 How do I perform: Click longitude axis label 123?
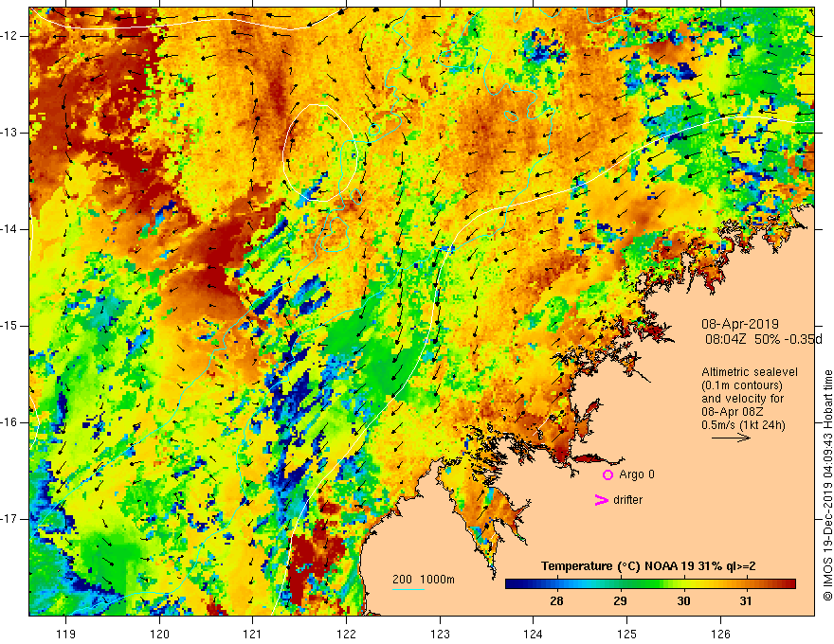(440, 634)
